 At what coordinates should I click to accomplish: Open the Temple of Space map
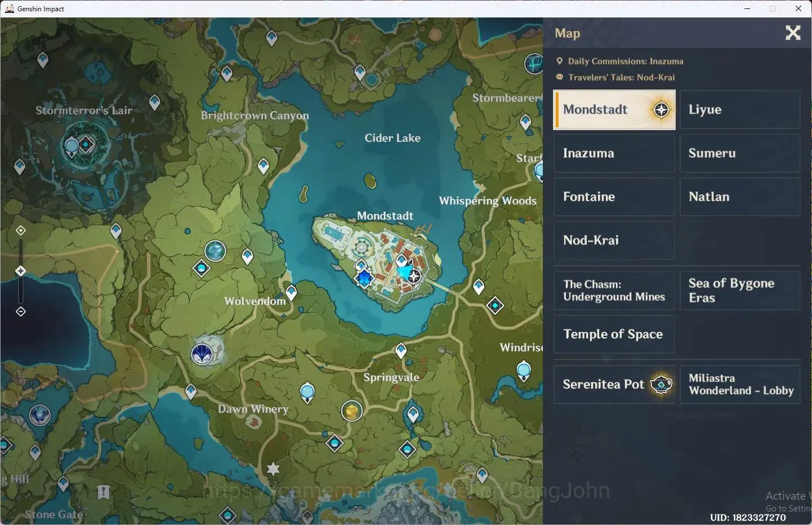(x=614, y=334)
